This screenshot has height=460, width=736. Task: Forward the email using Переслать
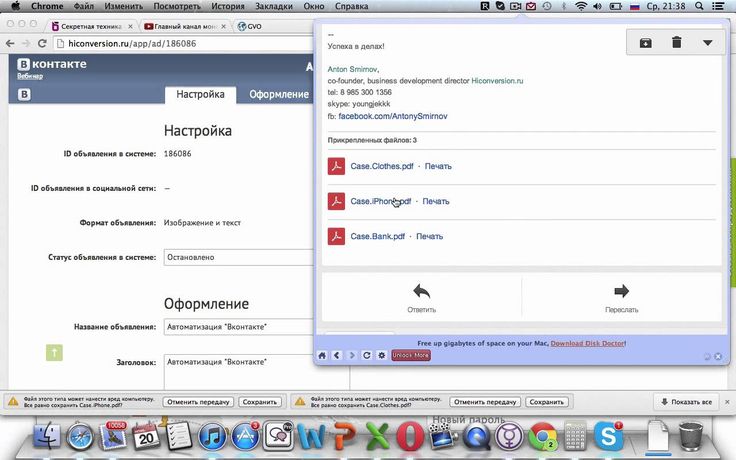621,297
